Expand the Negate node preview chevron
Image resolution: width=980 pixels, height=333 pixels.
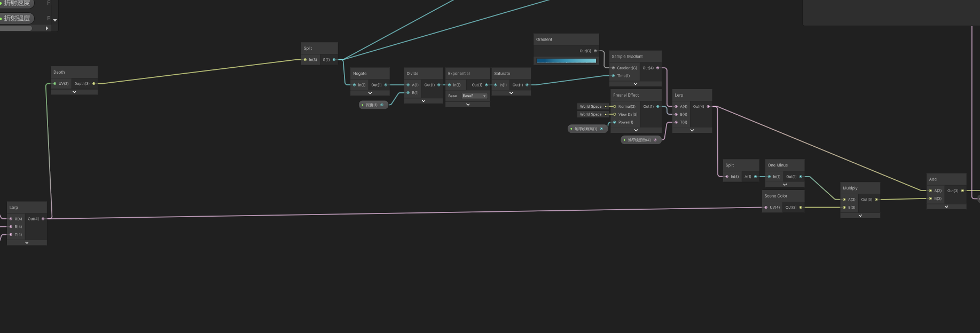click(370, 93)
